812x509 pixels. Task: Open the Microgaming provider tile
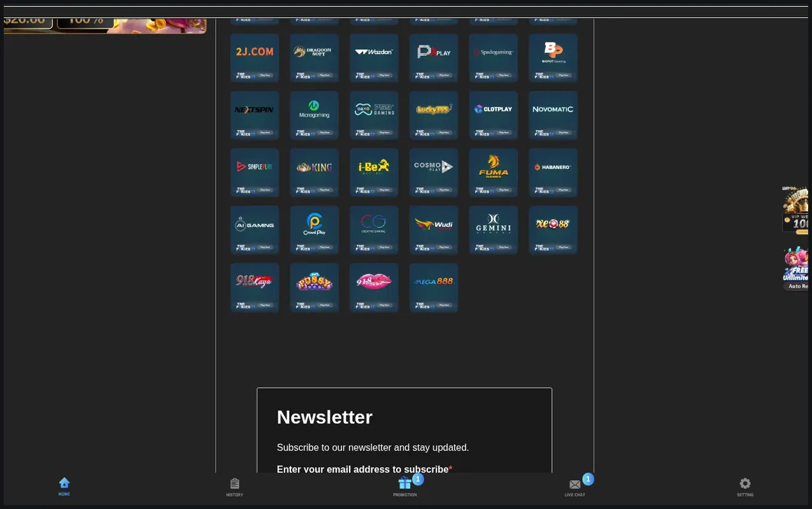[x=314, y=115]
